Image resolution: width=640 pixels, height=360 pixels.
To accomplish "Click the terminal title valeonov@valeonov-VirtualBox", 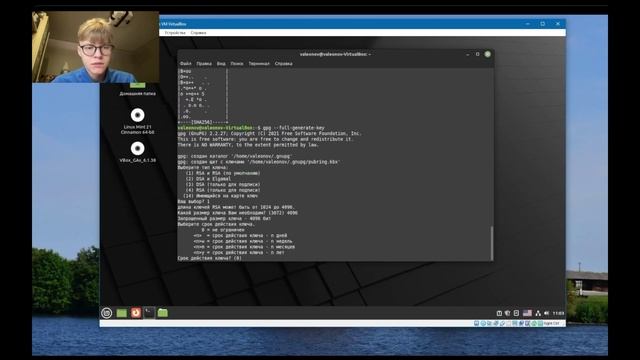I will point(335,54).
